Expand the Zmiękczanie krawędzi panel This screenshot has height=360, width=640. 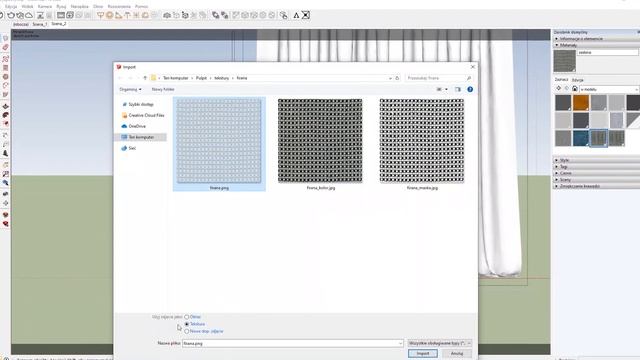click(x=596, y=186)
